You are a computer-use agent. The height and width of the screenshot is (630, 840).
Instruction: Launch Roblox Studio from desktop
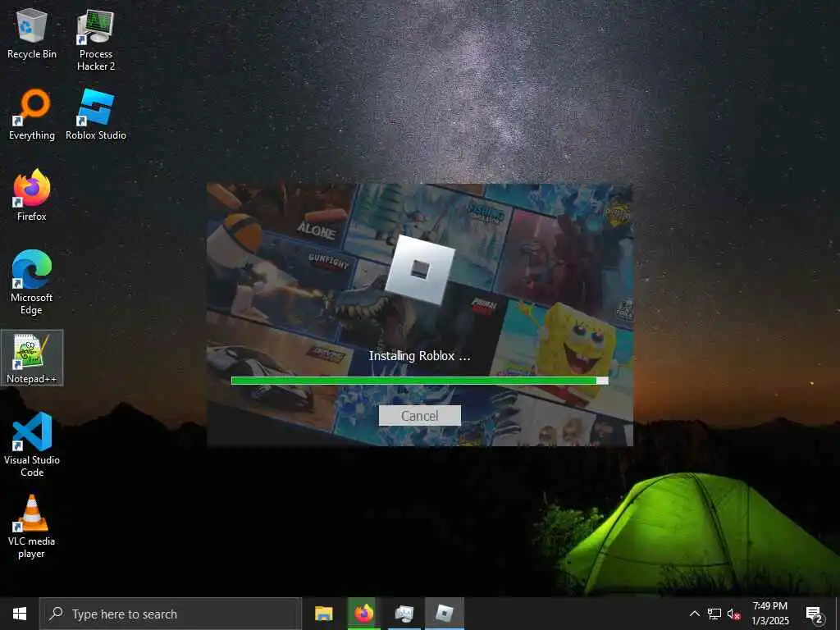96,115
